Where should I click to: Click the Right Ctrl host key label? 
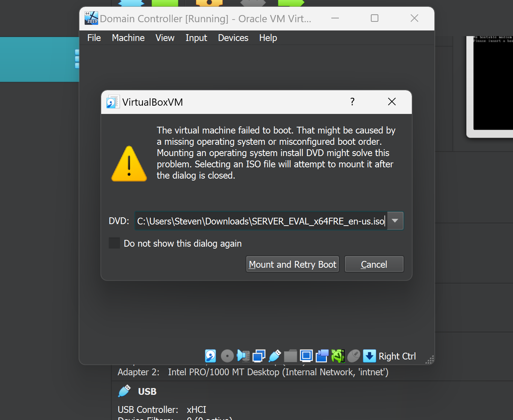(x=397, y=356)
